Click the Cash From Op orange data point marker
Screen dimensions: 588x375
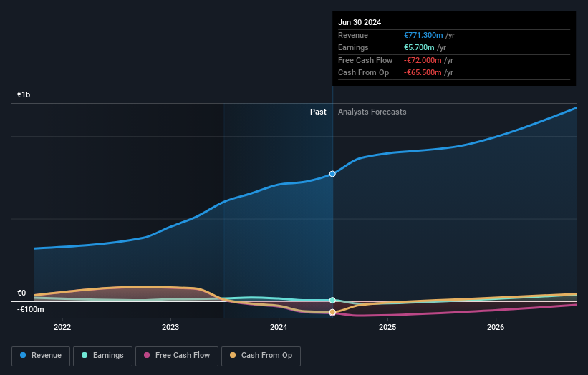[332, 312]
